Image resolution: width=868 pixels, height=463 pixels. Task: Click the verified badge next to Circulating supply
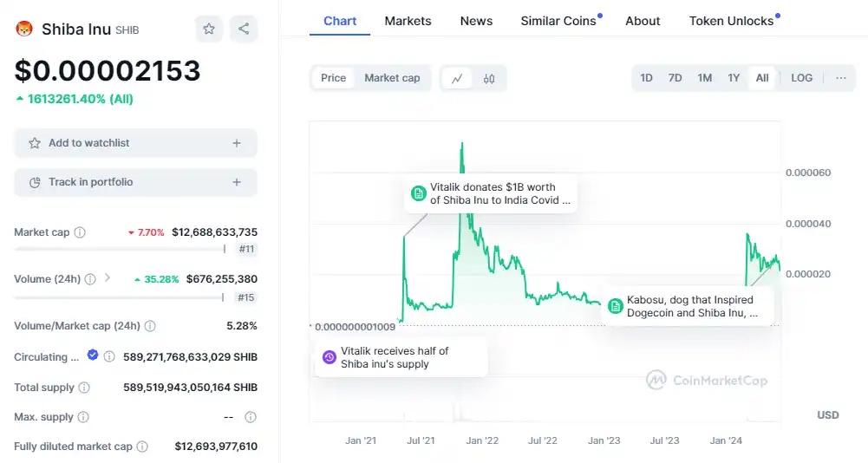click(x=93, y=355)
